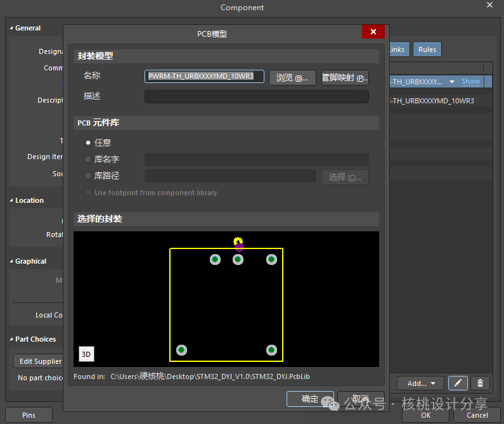Open the Add... dropdown
Image resolution: width=504 pixels, height=424 pixels.
[420, 383]
